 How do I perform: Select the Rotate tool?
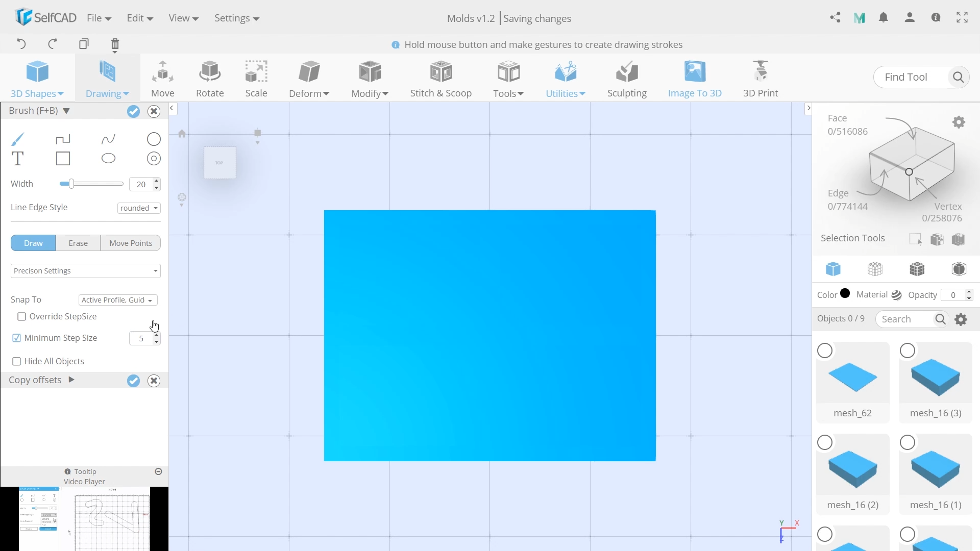pos(210,79)
